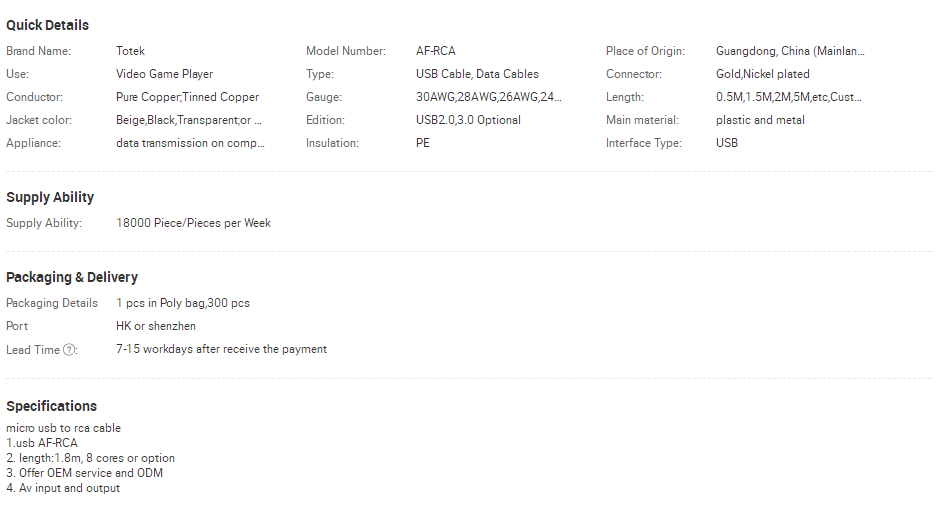Select the Quick Details heading
The height and width of the screenshot is (508, 945).
pos(47,25)
